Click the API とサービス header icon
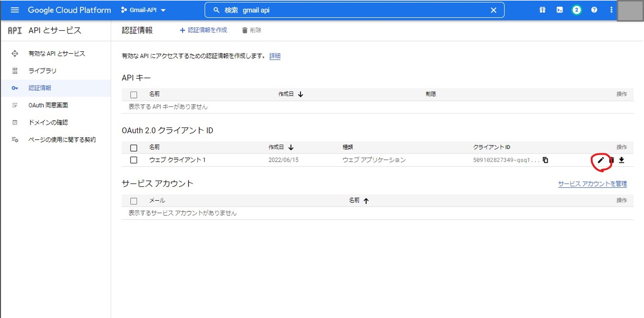Screen dimensions: 644x318 click(15, 30)
